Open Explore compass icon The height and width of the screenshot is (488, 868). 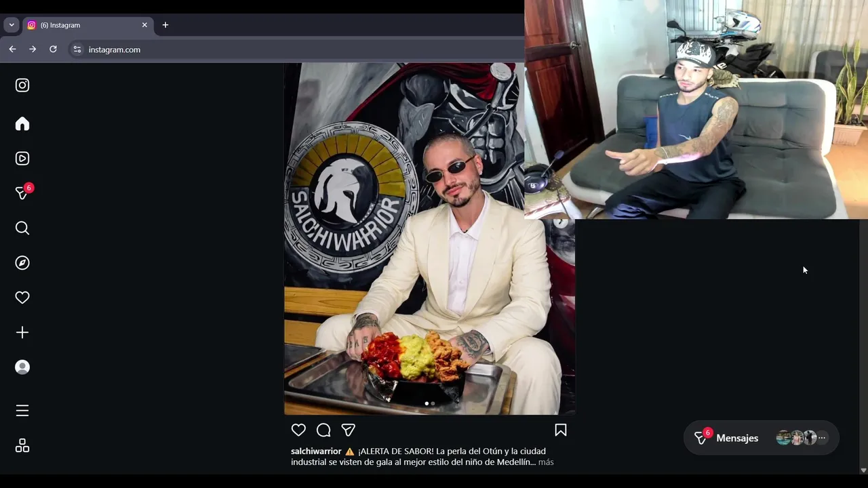(22, 262)
